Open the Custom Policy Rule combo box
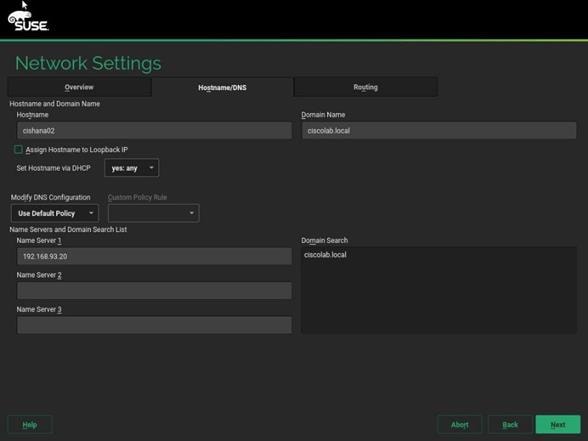This screenshot has width=588, height=441. [154, 213]
